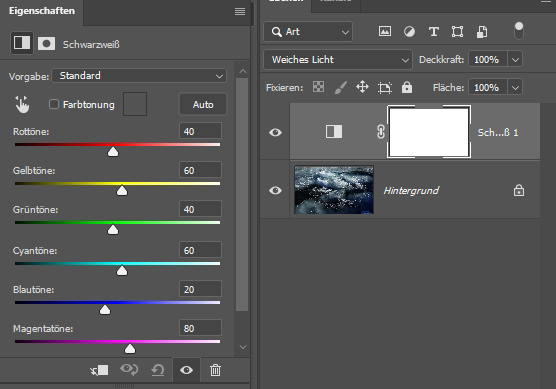Open the Eigenschaften panel menu
Image resolution: width=556 pixels, height=389 pixels.
pyautogui.click(x=240, y=12)
